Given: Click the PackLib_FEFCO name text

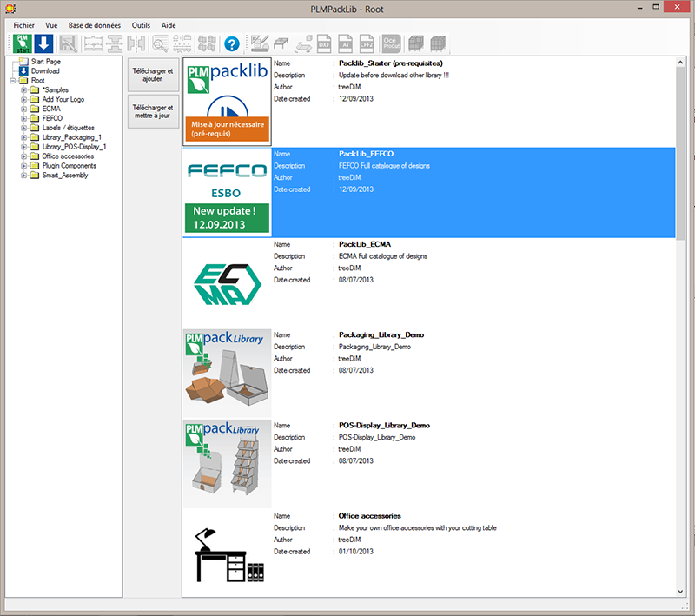Looking at the screenshot, I should [x=366, y=154].
